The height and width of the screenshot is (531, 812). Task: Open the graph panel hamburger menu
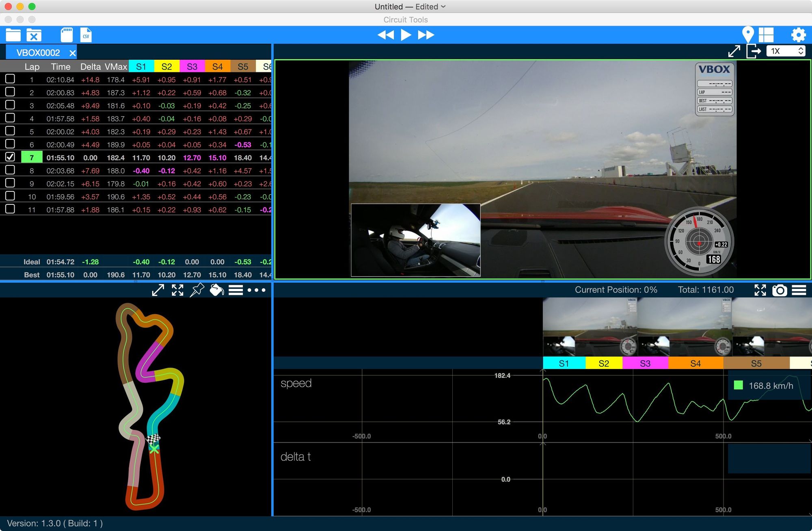[x=799, y=290]
